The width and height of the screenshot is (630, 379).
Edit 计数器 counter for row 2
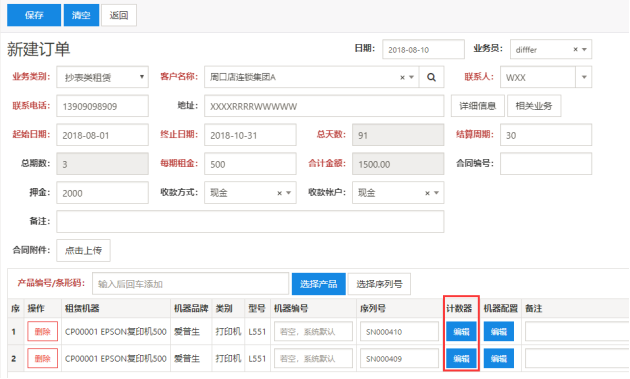point(461,358)
